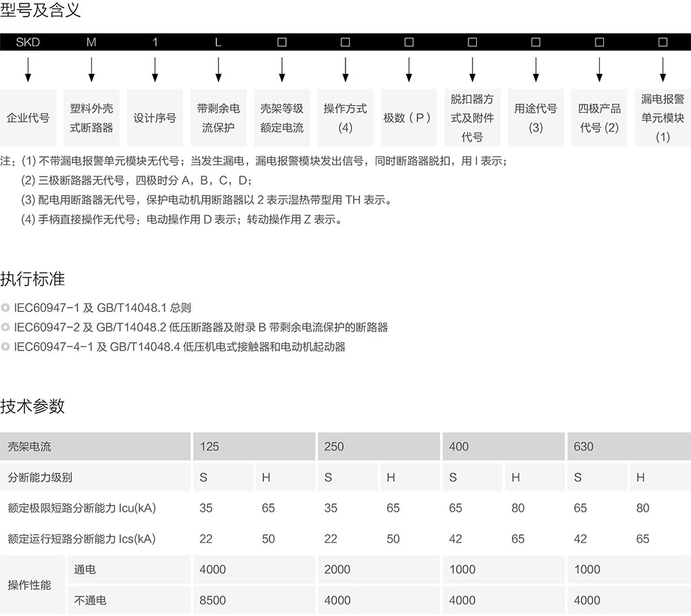The width and height of the screenshot is (691, 616).
Task: Click the 8500 value in 不通电 row
Action: (213, 600)
